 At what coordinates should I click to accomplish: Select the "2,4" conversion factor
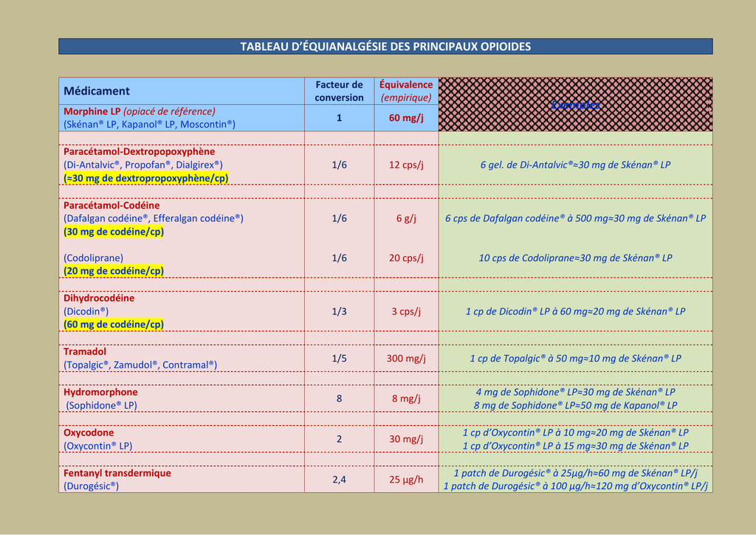pyautogui.click(x=339, y=480)
